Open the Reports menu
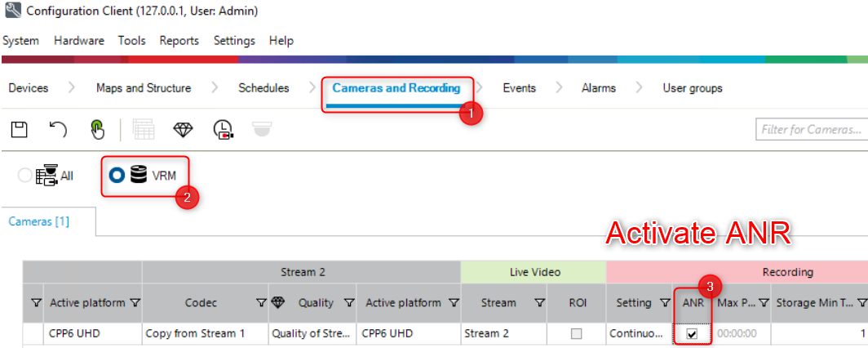The width and height of the screenshot is (868, 348). pyautogui.click(x=179, y=41)
